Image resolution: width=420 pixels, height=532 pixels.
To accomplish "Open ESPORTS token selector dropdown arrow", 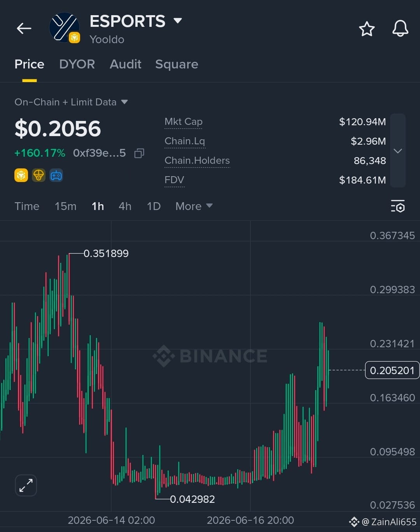I will (x=178, y=21).
